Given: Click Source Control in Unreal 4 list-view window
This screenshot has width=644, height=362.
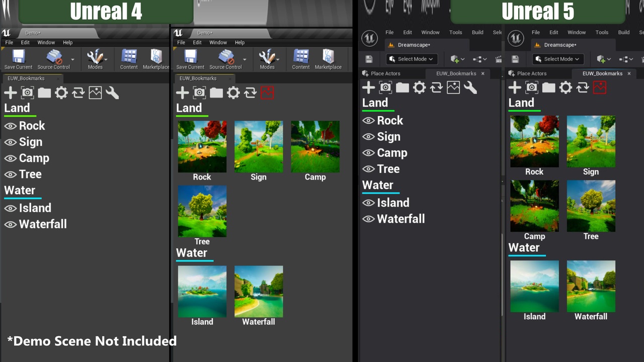Looking at the screenshot, I should point(53,59).
